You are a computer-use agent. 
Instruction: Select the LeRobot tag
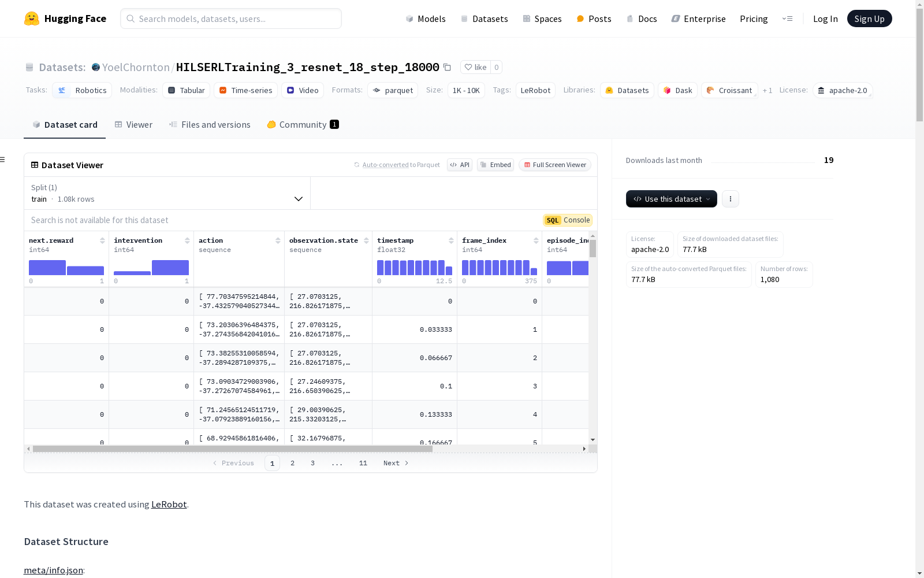tap(535, 90)
